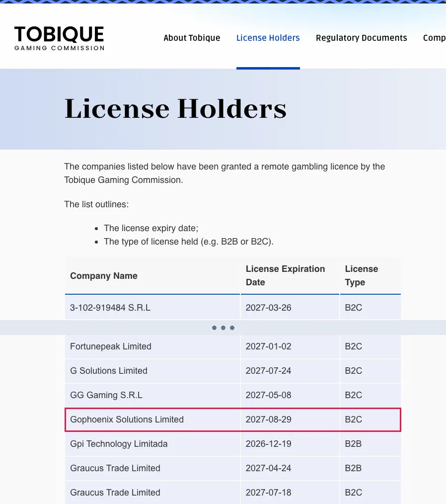
Task: Expand the collapsed rows via three dots
Action: pos(223,328)
